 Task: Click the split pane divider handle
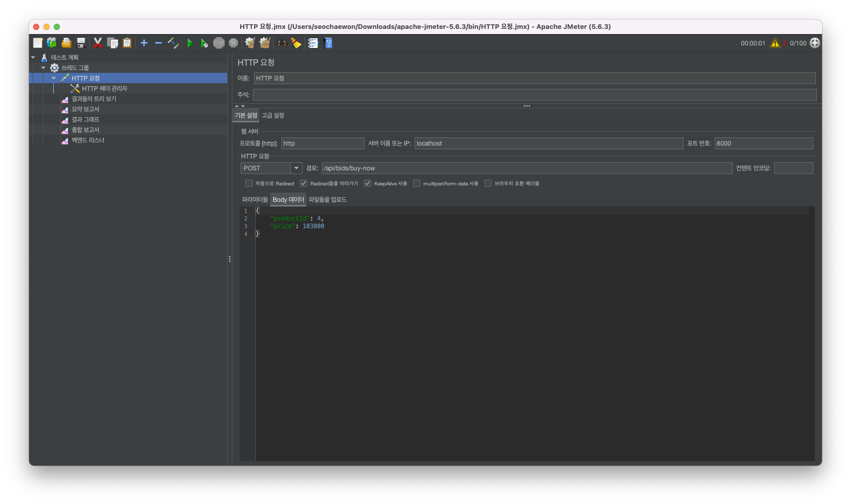(230, 259)
